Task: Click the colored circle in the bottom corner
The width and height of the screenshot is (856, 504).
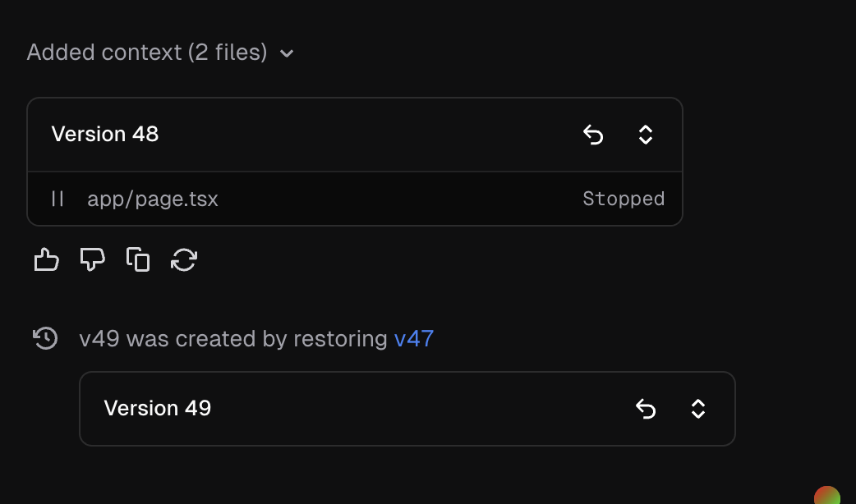Action: [827, 495]
